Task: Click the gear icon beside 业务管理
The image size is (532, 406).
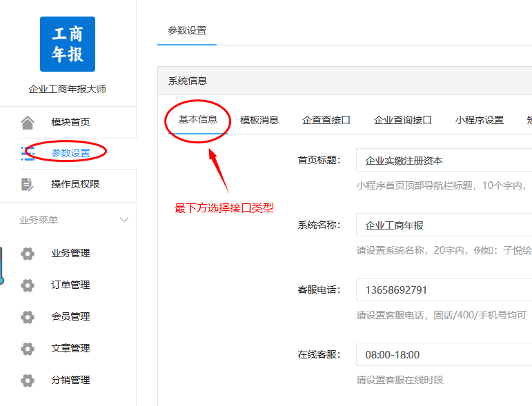Action: click(28, 254)
